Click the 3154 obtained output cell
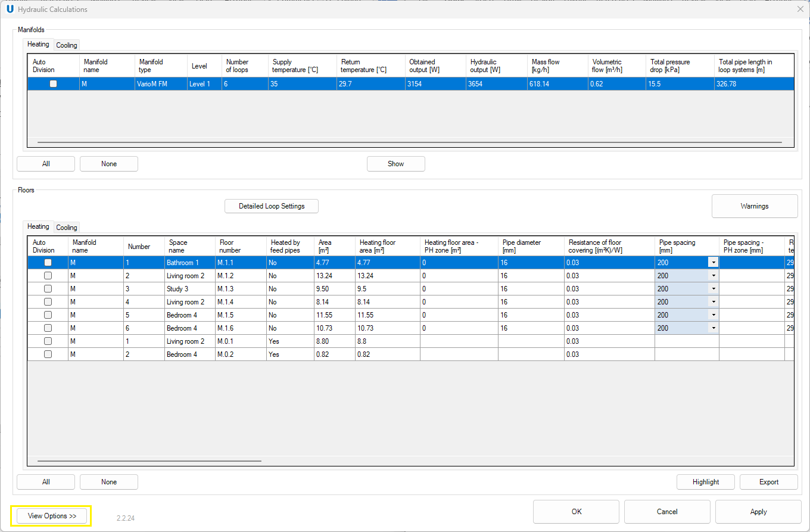Image resolution: width=810 pixels, height=532 pixels. pyautogui.click(x=435, y=84)
